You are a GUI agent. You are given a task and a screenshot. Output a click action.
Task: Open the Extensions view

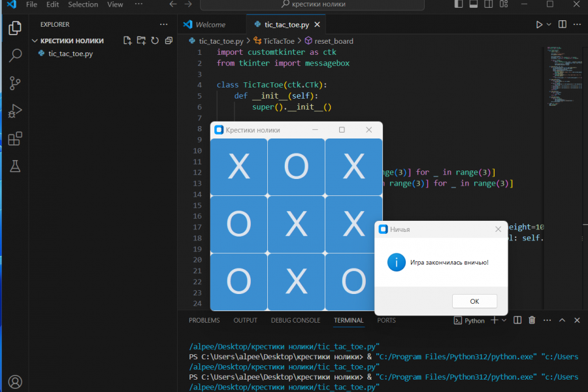(15, 139)
